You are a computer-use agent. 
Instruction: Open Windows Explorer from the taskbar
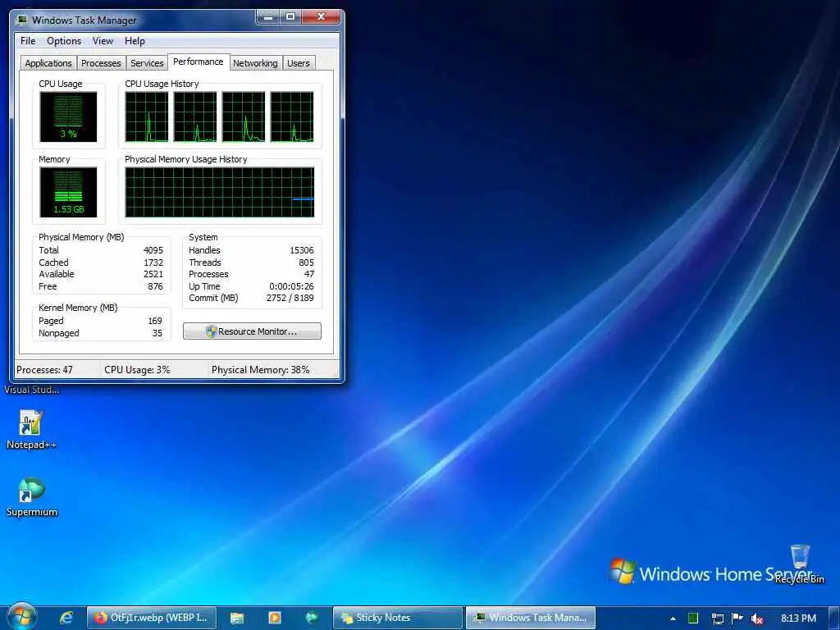[237, 618]
